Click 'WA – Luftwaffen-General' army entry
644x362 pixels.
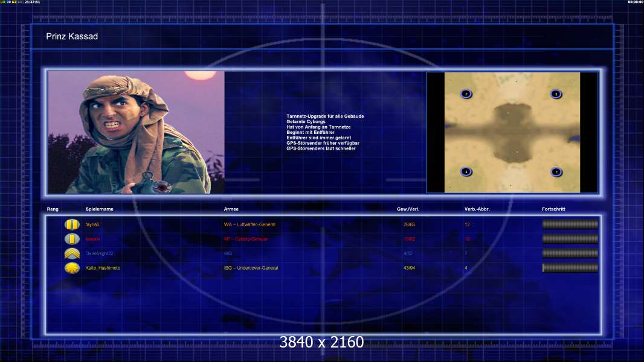[x=250, y=224]
